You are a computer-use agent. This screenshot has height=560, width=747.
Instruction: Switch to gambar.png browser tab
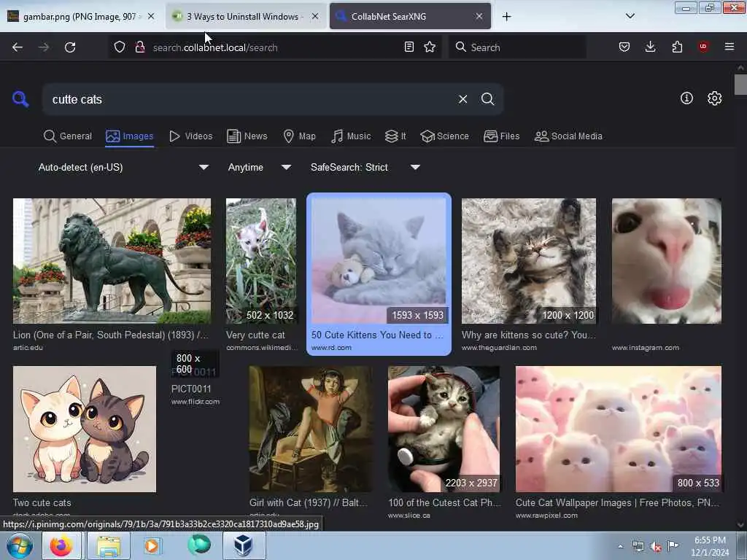click(80, 17)
